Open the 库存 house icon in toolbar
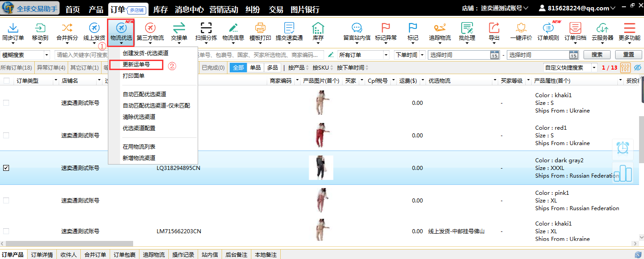Screen dimensions: 644x259 318,28
